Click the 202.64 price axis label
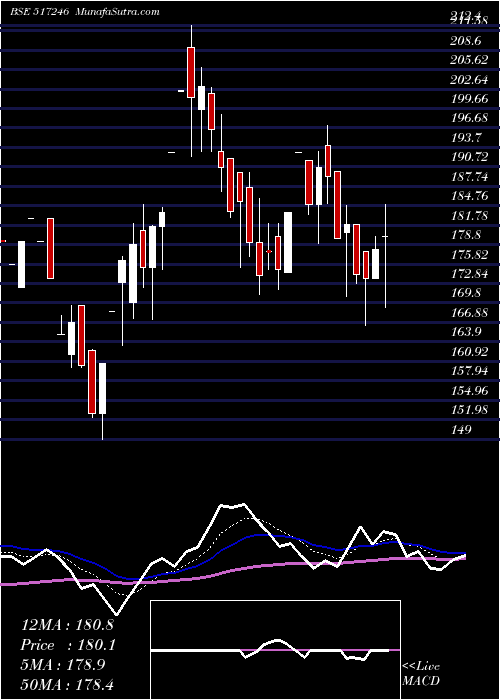Screen dimensions: 500x700 (470, 80)
